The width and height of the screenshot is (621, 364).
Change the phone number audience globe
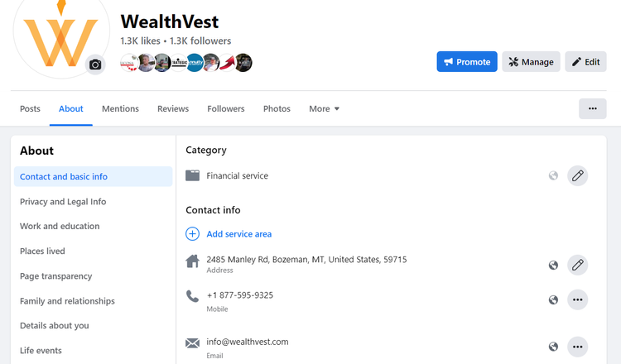(x=553, y=300)
